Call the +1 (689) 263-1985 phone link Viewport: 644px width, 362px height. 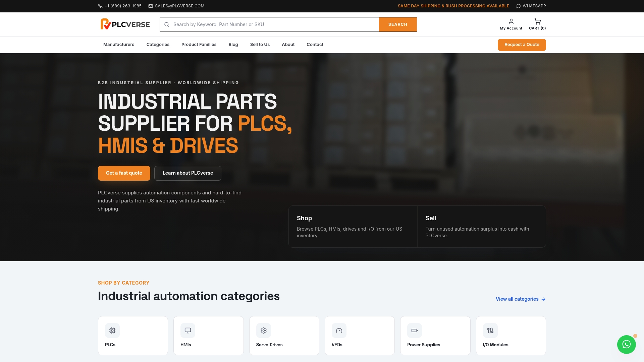(123, 6)
